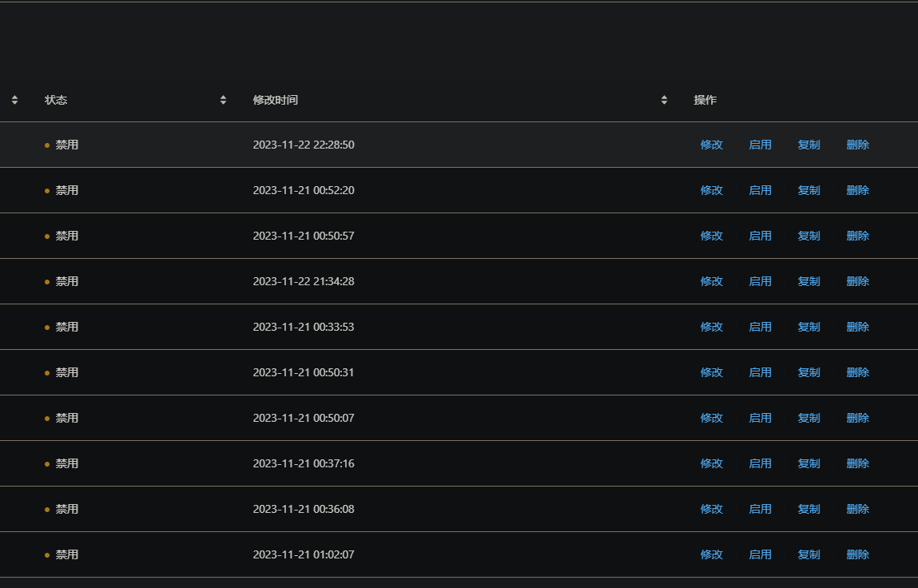Click the status dot in the 2023-11-21 00:33:53 row
This screenshot has width=918, height=588.
(48, 327)
